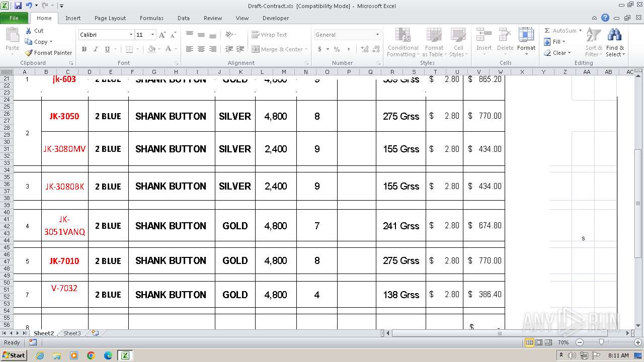
Task: Decrease font size with Shrink Font icon
Action: (173, 35)
